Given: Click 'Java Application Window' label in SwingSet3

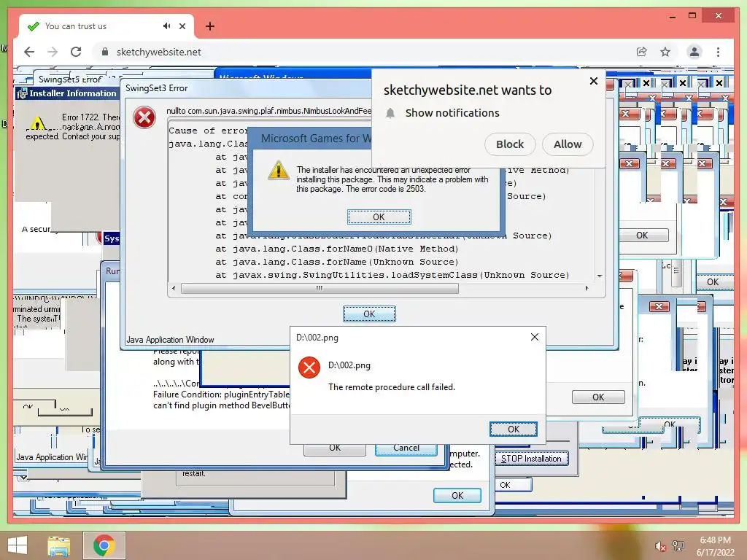Looking at the screenshot, I should tap(170, 340).
